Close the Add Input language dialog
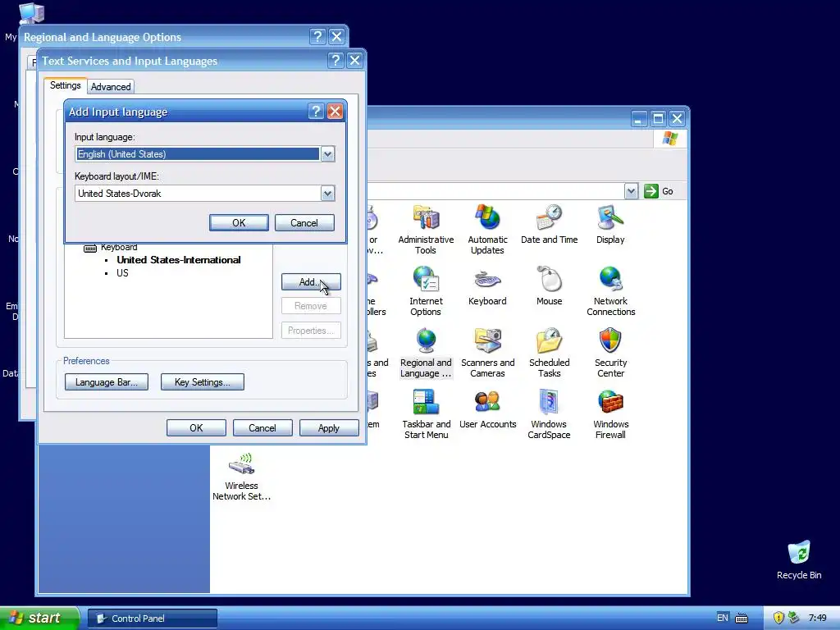840x630 pixels. pyautogui.click(x=336, y=112)
